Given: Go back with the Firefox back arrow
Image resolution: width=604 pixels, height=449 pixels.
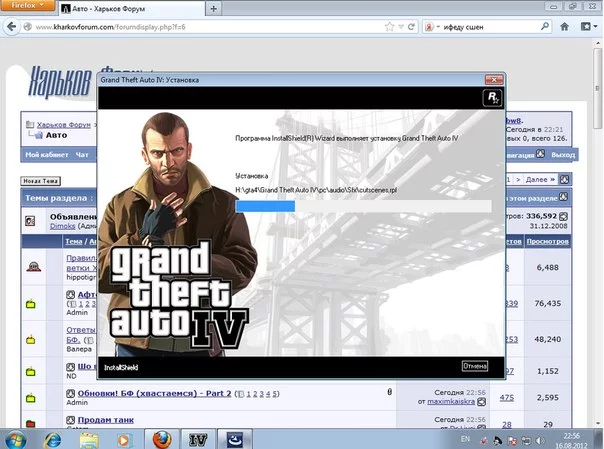Looking at the screenshot, I should tap(12, 27).
